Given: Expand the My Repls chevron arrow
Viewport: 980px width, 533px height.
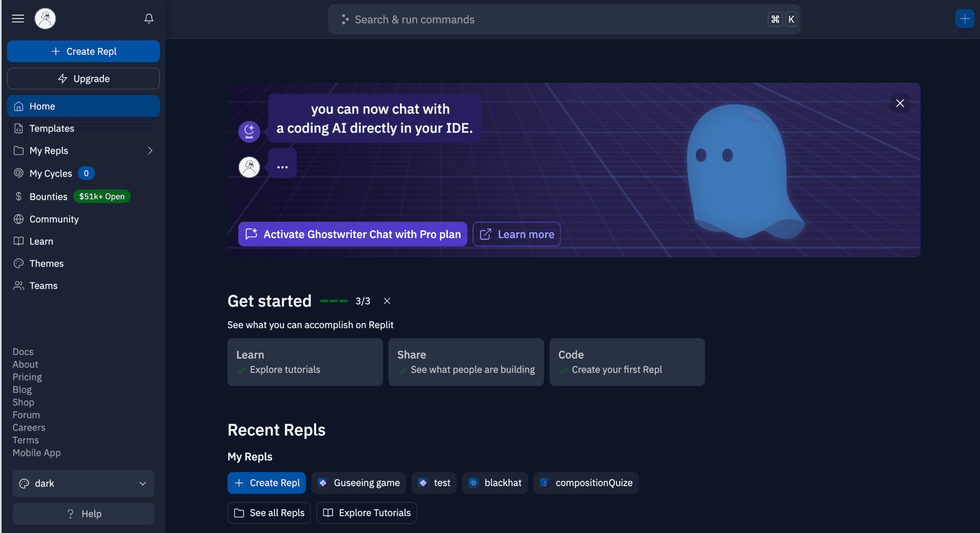Looking at the screenshot, I should pos(150,151).
